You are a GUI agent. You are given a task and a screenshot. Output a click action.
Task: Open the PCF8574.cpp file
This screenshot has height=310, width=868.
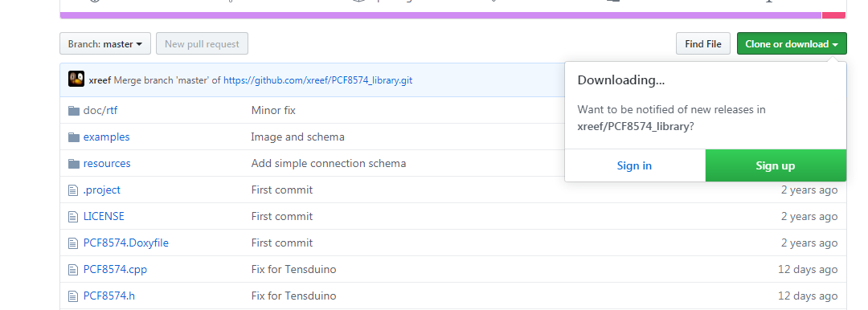[115, 270]
